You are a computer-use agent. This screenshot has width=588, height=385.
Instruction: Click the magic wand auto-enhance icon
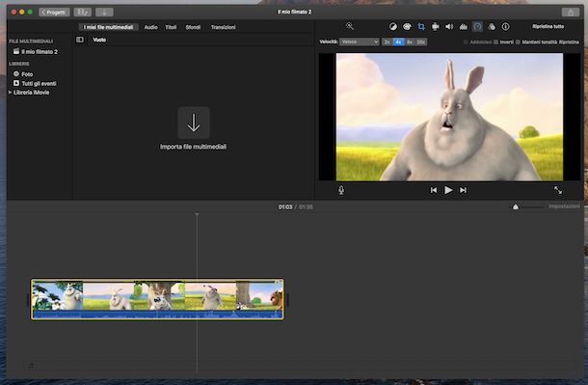coord(350,26)
